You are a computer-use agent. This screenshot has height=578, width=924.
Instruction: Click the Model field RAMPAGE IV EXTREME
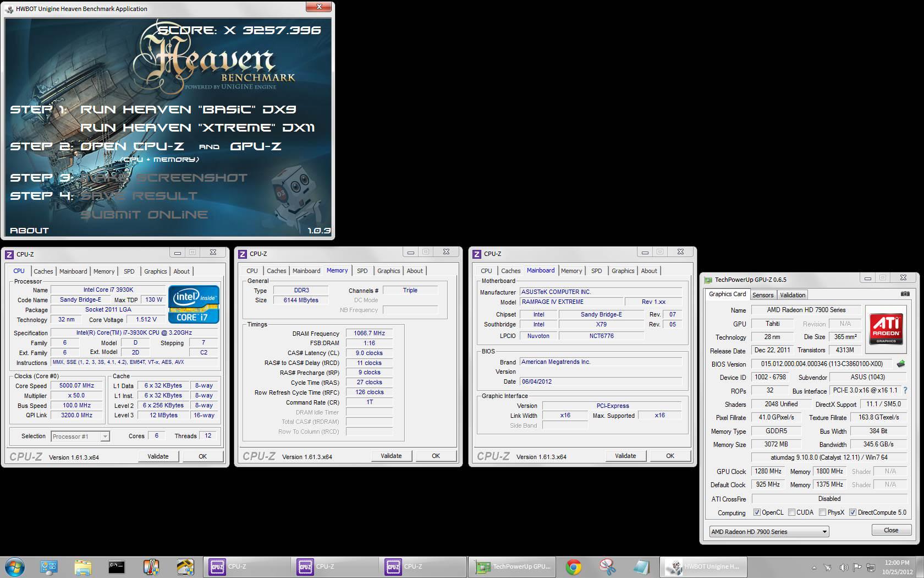571,302
